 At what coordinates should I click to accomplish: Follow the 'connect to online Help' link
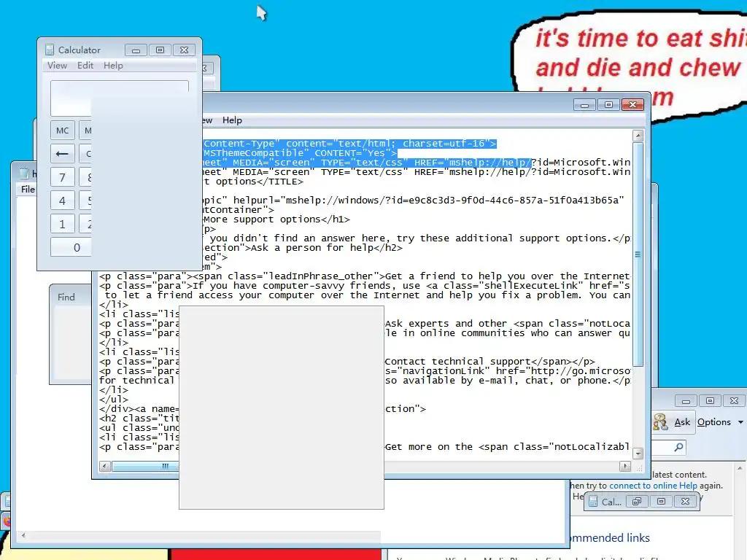[x=653, y=486]
